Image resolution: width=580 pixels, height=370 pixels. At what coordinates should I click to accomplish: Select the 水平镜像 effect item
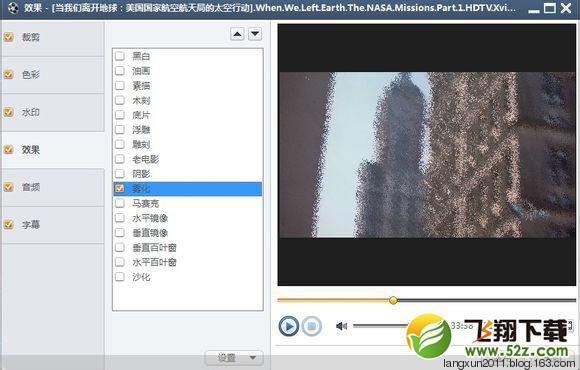188,218
